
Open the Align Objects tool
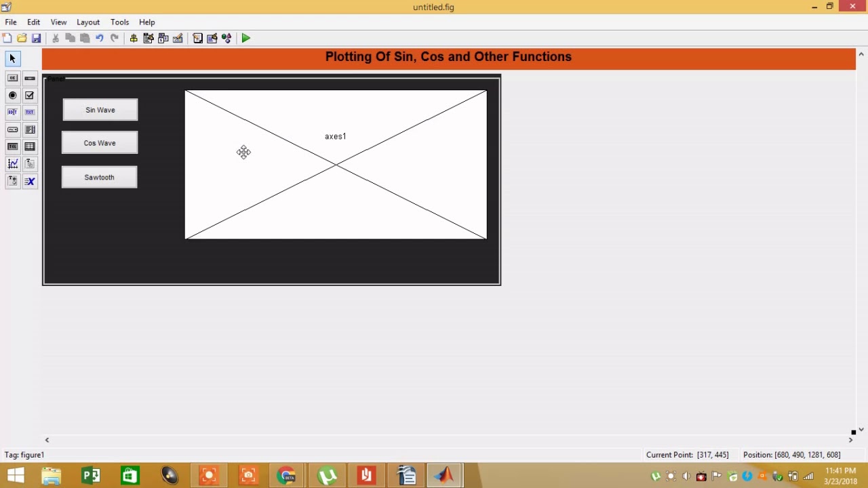point(134,39)
